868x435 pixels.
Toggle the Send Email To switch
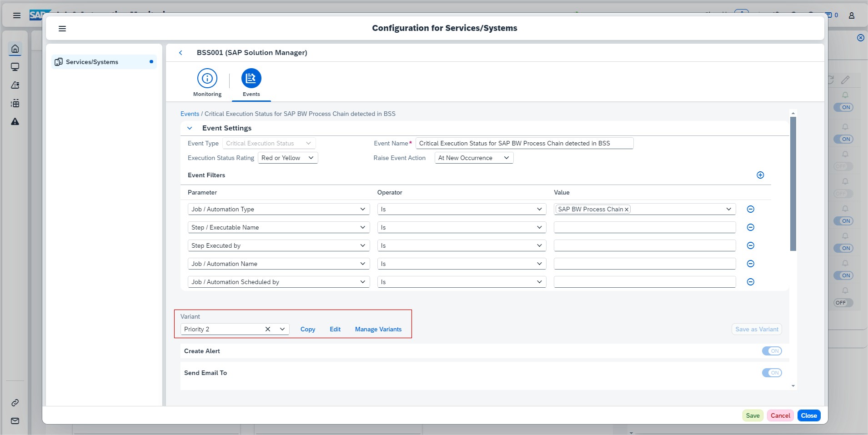click(x=772, y=373)
